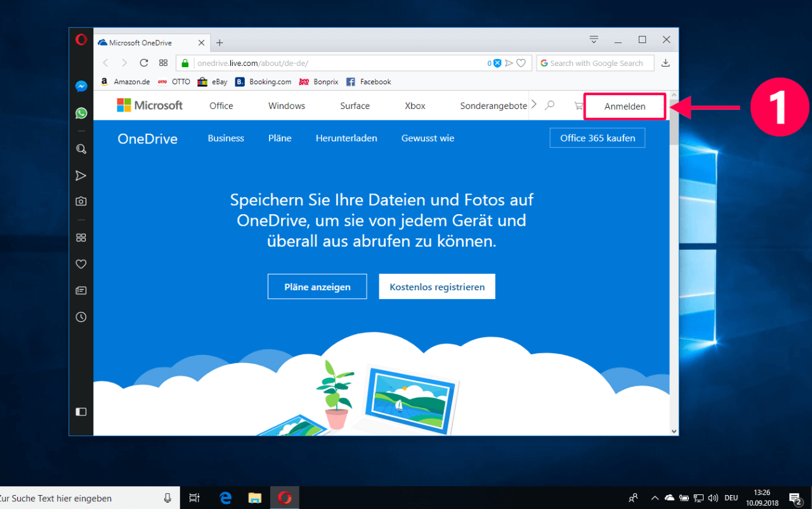Viewport: 812px width, 509px height.
Task: Open the shopping cart icon
Action: pos(578,106)
